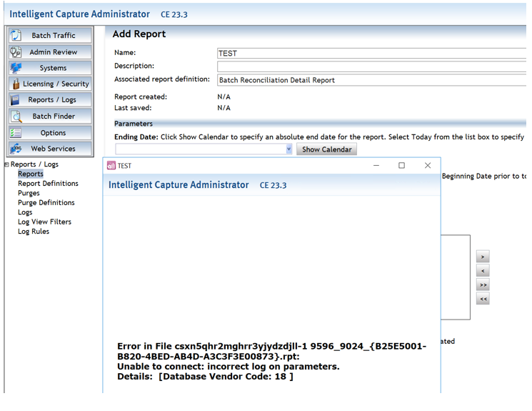Open Licensing / Security section
Viewport: 532px width, 411px height.
point(50,84)
